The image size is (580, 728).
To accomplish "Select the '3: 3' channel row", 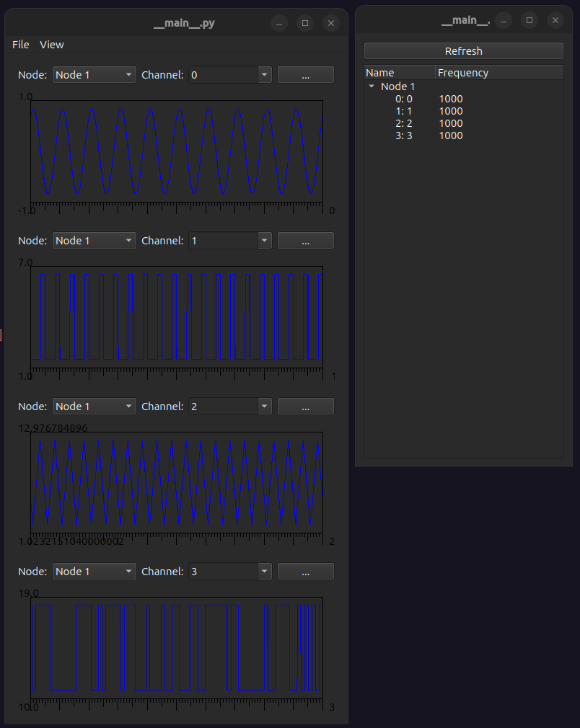I will click(x=404, y=136).
